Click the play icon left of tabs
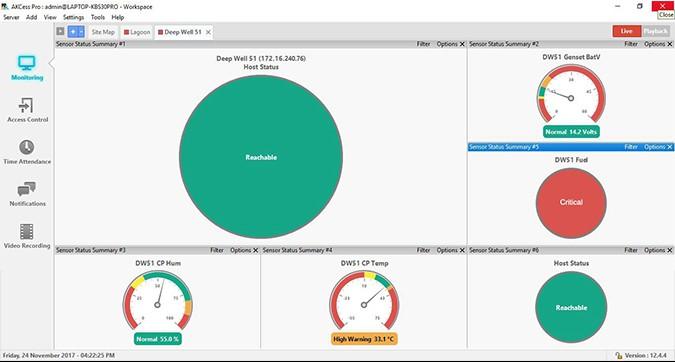This screenshot has width=675, height=362. 60,31
